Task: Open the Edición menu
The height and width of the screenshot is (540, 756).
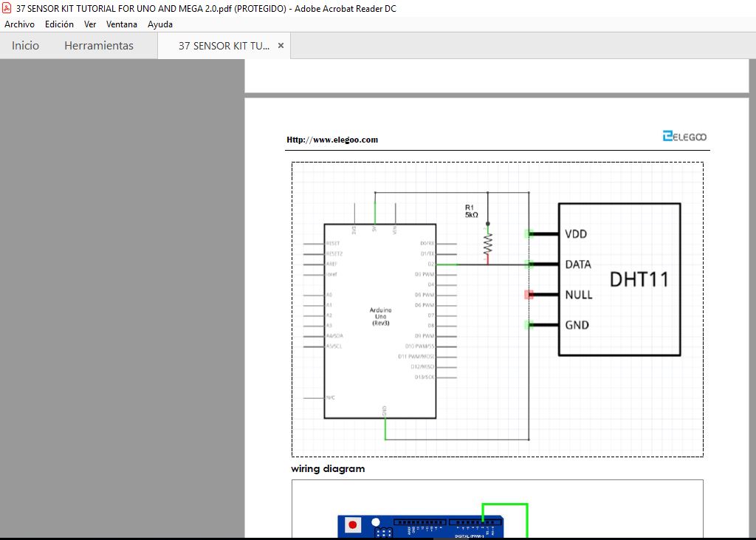Action: click(59, 24)
